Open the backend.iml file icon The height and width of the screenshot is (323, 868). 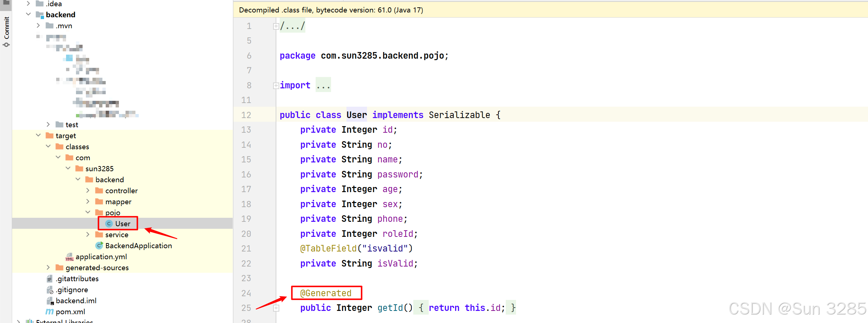tap(50, 301)
